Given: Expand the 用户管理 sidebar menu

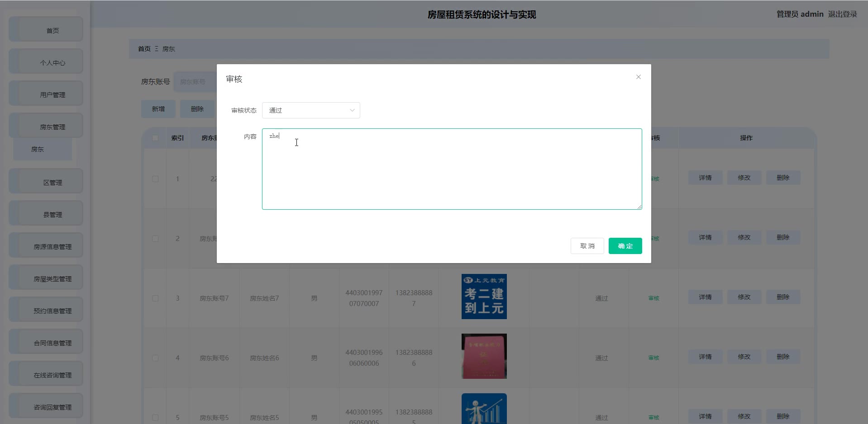Looking at the screenshot, I should pos(46,94).
